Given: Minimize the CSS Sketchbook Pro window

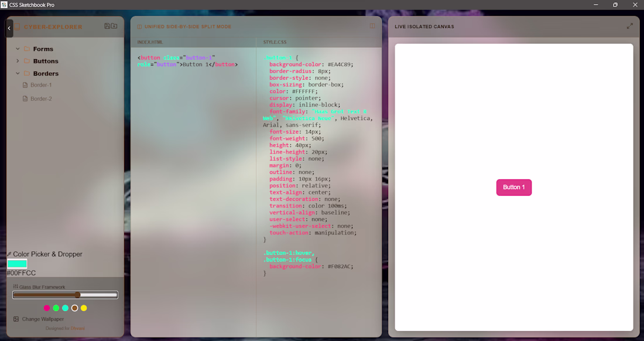Looking at the screenshot, I should click(596, 5).
